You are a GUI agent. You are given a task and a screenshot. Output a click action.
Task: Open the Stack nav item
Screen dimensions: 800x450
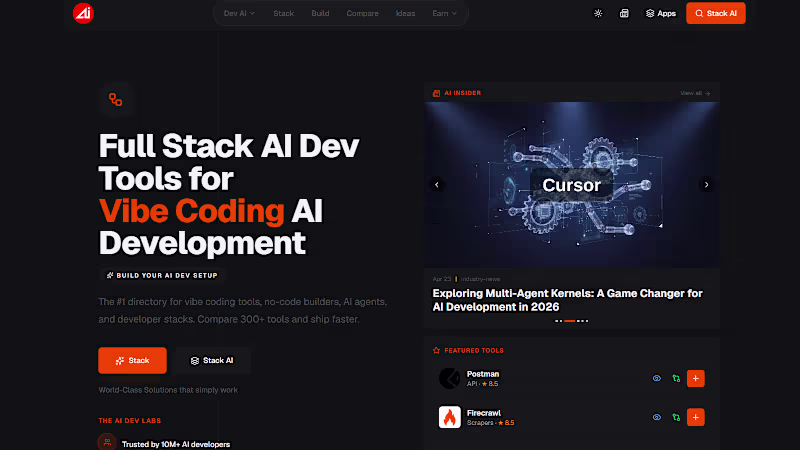283,13
